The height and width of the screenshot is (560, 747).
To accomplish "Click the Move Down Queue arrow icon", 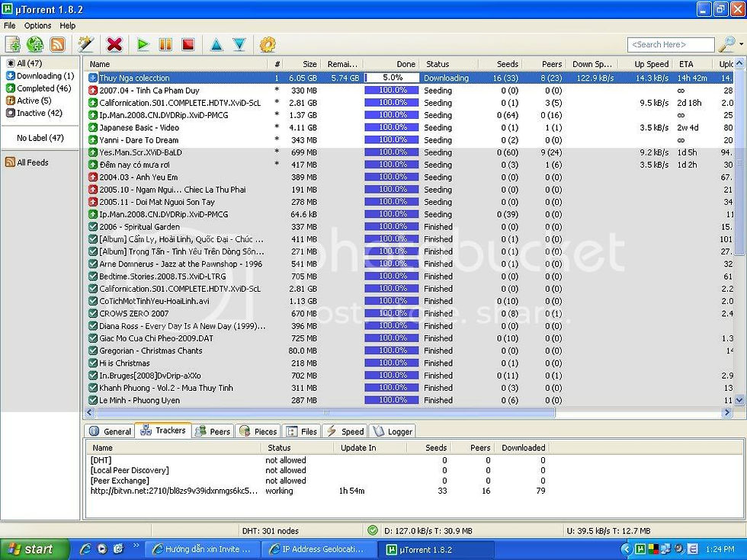I will point(239,45).
